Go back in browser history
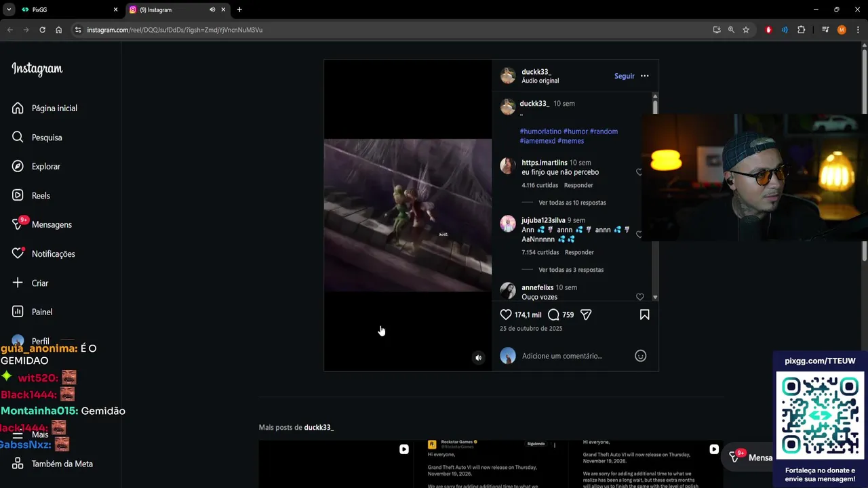This screenshot has height=488, width=868. 9,30
